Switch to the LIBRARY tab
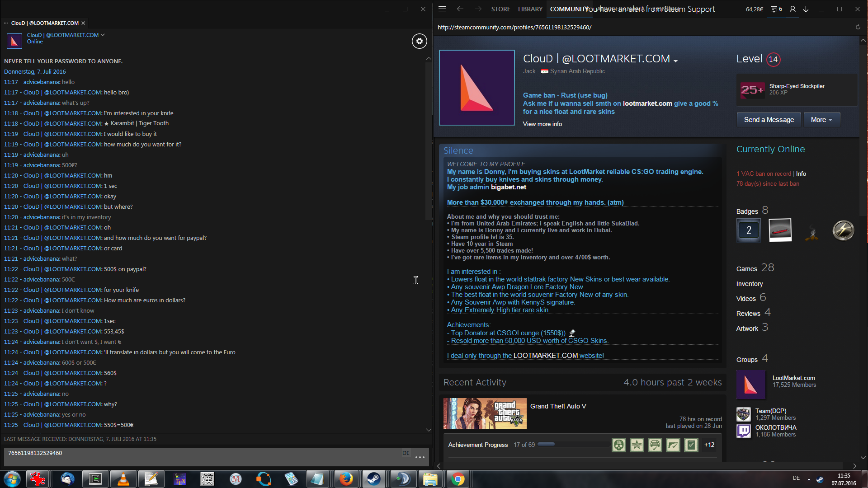This screenshot has height=488, width=868. point(530,9)
